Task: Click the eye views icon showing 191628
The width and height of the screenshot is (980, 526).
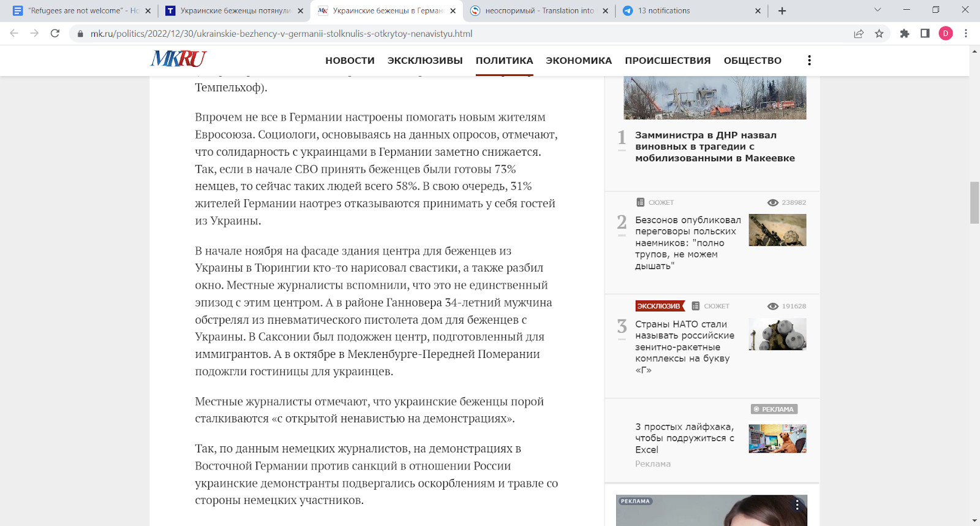Action: pos(773,306)
